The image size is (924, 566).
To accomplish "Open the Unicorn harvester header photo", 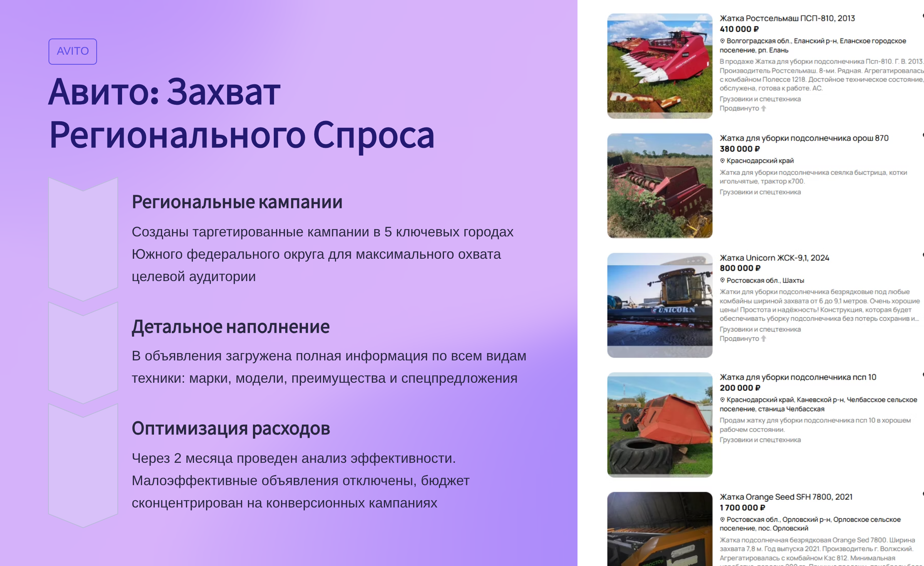I will (x=660, y=305).
